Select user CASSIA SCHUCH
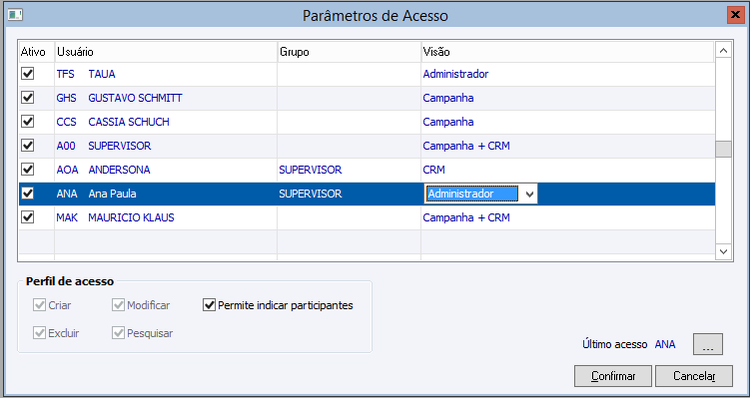 click(366, 122)
